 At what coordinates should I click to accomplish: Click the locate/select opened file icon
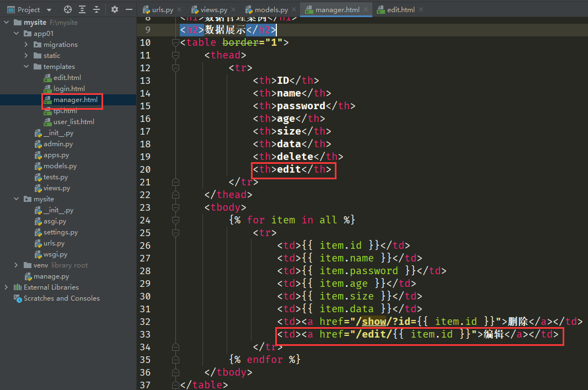click(x=68, y=9)
